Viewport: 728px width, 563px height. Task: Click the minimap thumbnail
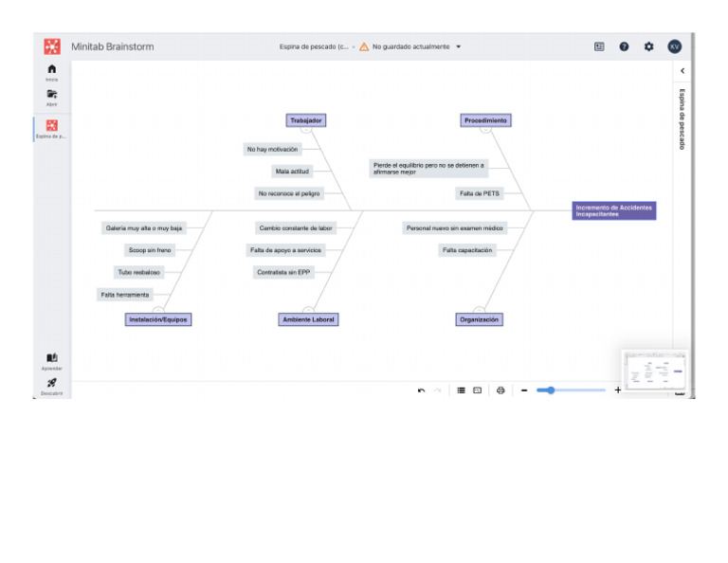tap(655, 371)
